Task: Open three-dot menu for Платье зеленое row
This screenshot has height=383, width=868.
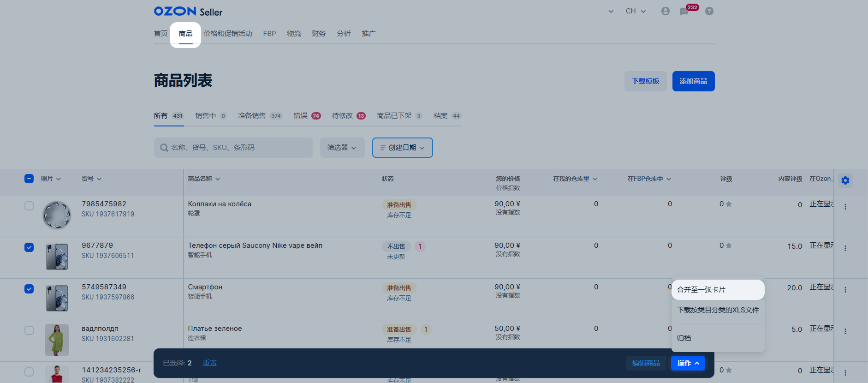Action: (x=845, y=331)
